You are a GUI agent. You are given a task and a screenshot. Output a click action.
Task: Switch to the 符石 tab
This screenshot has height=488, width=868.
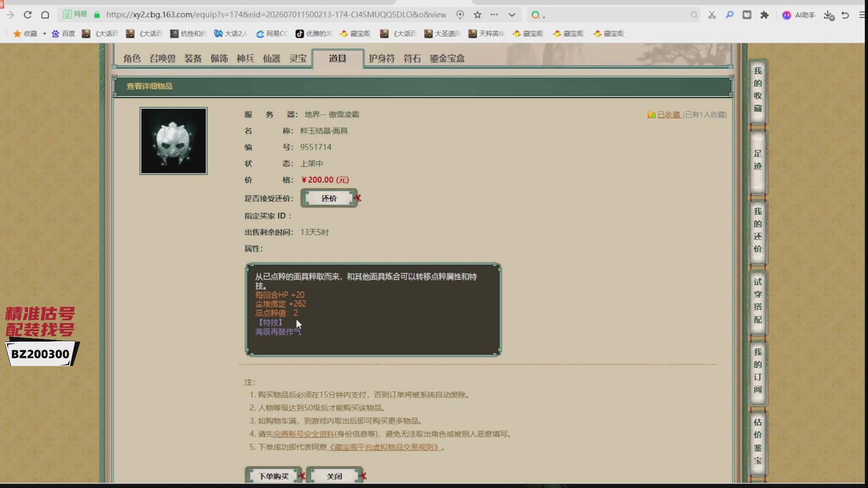click(x=412, y=58)
